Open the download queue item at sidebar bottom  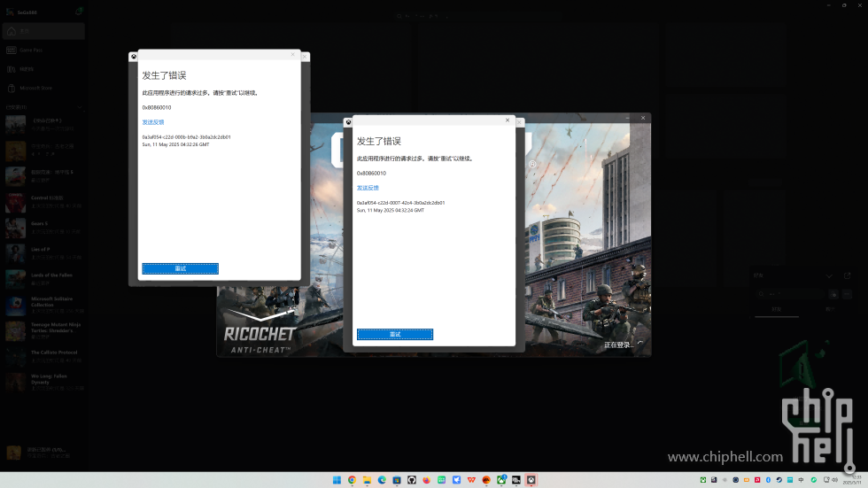coord(43,453)
